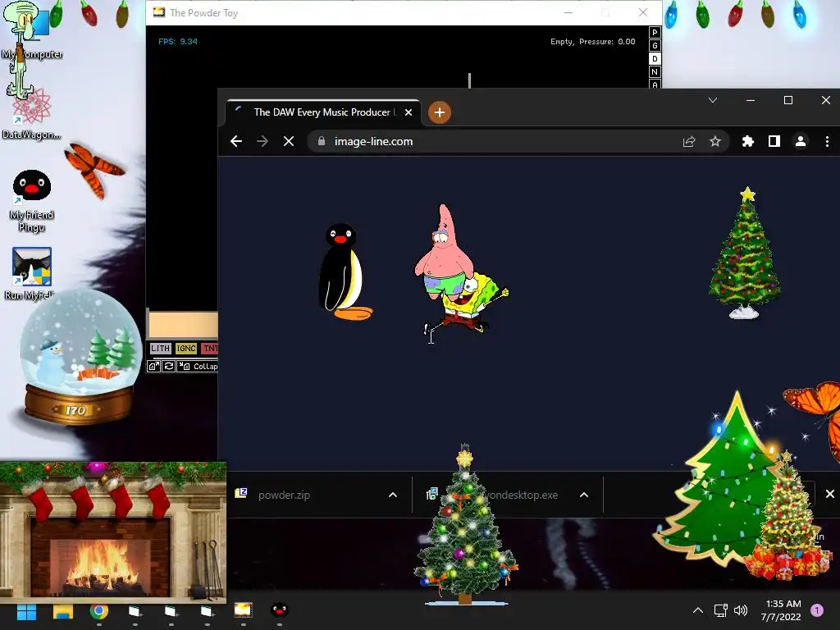Close the Chrome downloads bar
The image size is (840, 630).
coord(830,494)
